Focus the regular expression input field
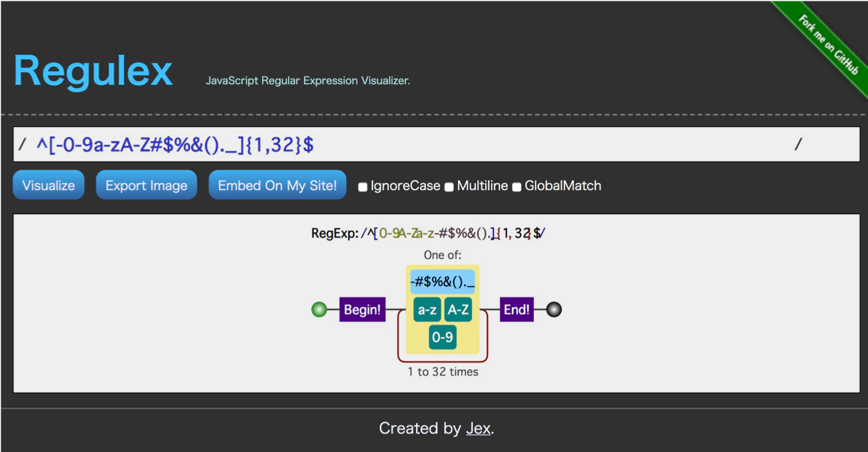This screenshot has width=868, height=452. [x=436, y=144]
